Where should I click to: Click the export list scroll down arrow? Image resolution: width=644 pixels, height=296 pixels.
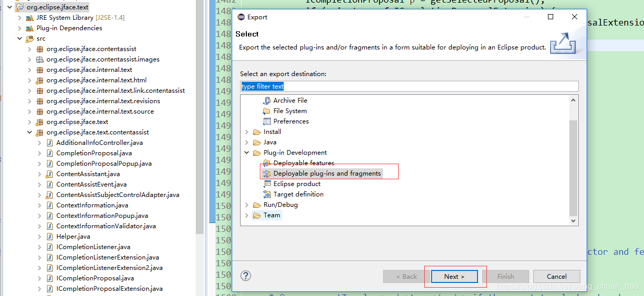coord(574,221)
